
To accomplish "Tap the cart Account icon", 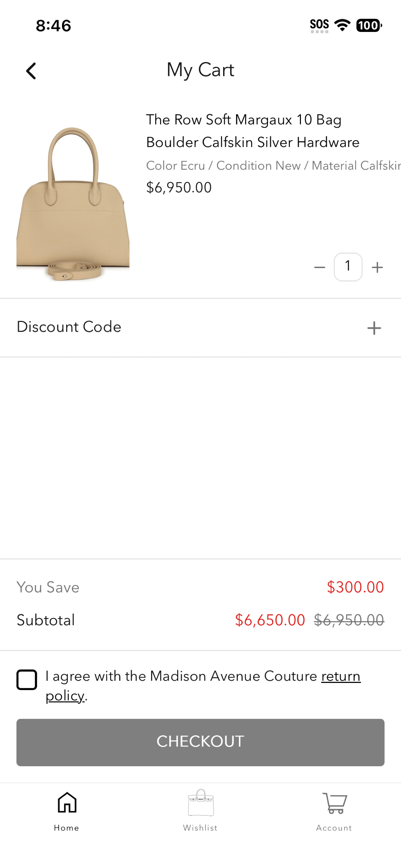I will click(334, 803).
